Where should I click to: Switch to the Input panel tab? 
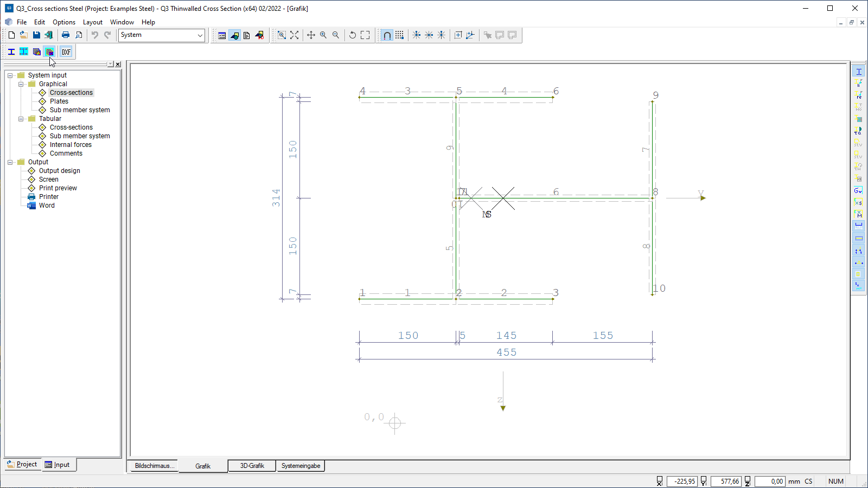coord(59,465)
